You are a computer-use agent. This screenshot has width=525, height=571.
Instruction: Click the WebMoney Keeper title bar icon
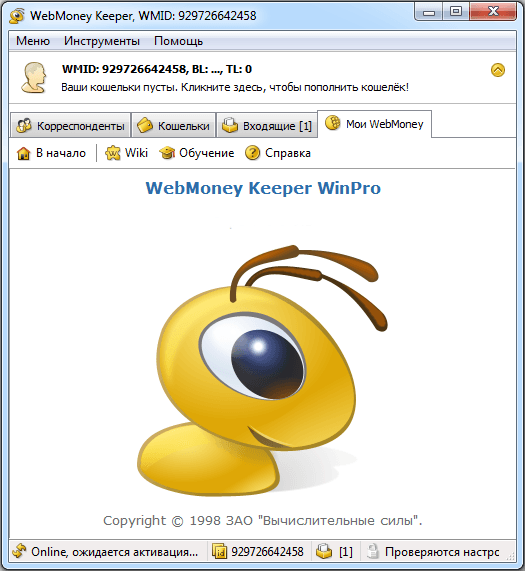click(17, 16)
